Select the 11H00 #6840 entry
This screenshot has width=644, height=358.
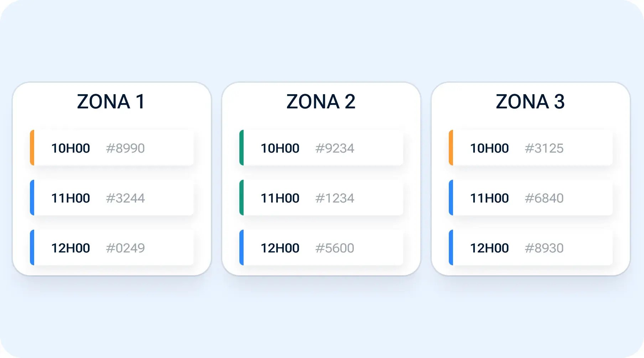tap(531, 198)
